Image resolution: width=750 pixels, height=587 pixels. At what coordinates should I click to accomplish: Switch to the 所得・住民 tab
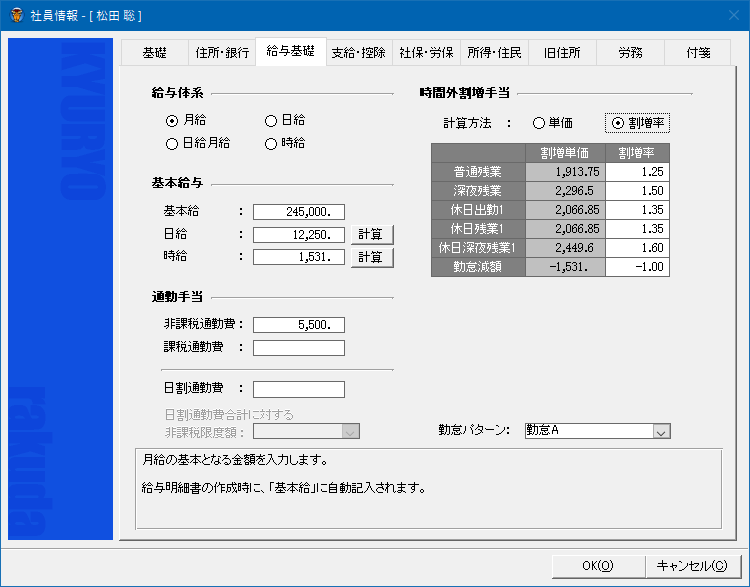(x=494, y=53)
